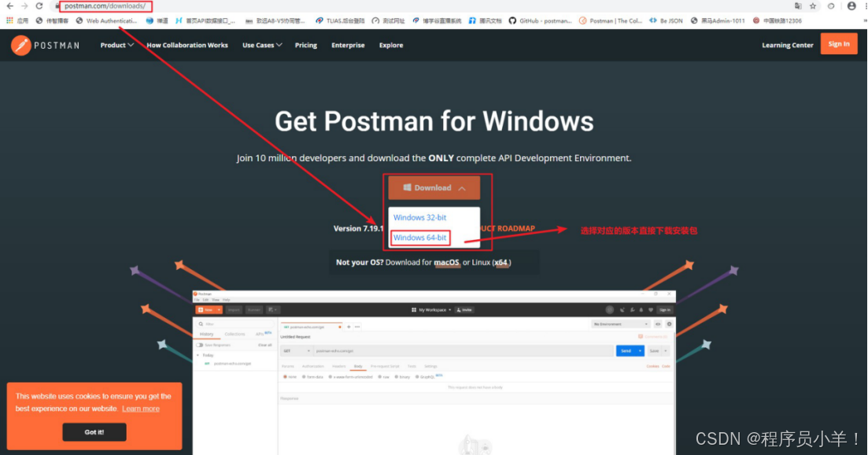868x455 pixels.
Task: Click the browser forward arrow
Action: click(24, 6)
